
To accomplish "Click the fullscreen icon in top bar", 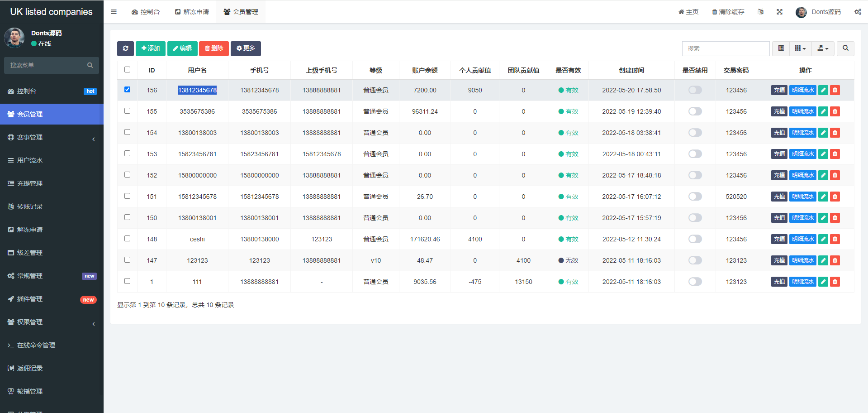I will tap(779, 12).
